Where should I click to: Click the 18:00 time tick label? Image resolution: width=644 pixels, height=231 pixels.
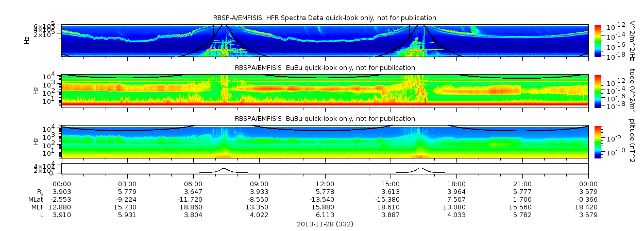(456, 184)
